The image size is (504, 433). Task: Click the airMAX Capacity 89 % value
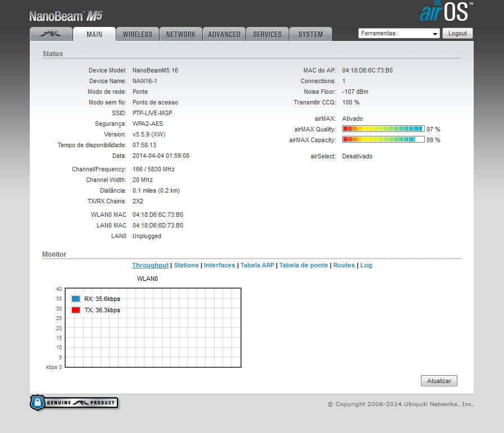[433, 140]
